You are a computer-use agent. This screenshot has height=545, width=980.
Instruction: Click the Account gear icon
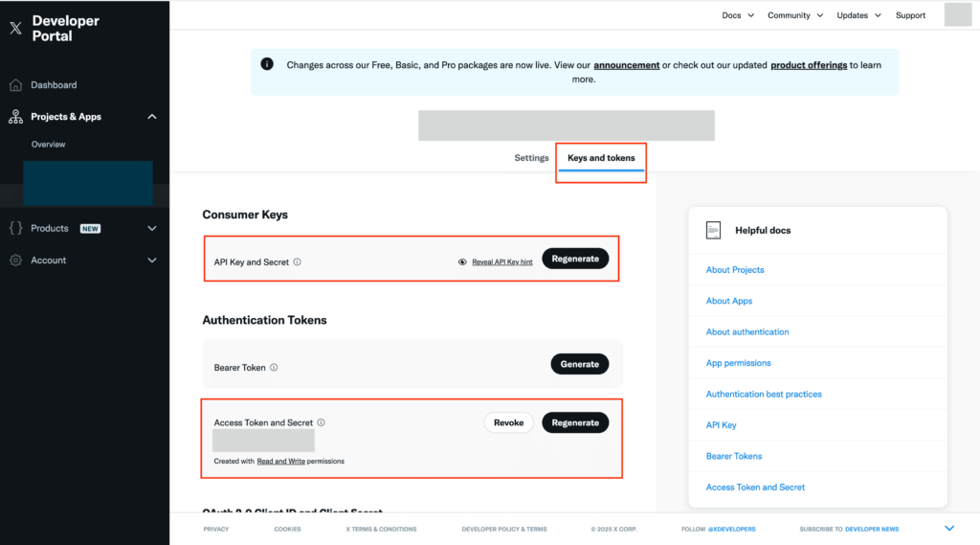[x=15, y=261]
